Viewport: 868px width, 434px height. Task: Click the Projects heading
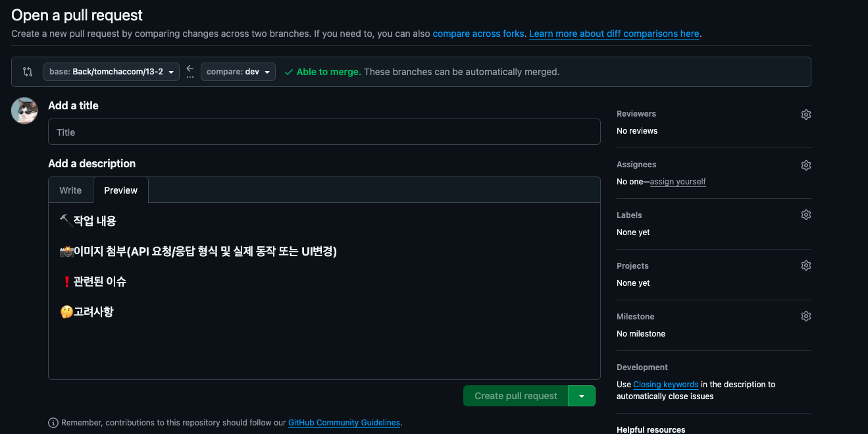click(632, 266)
